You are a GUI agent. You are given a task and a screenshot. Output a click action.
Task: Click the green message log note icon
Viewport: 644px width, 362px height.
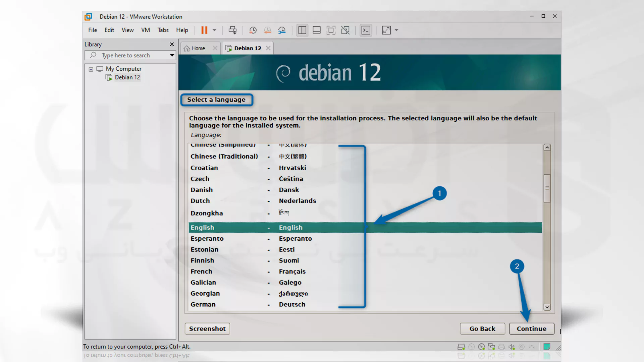click(x=547, y=347)
